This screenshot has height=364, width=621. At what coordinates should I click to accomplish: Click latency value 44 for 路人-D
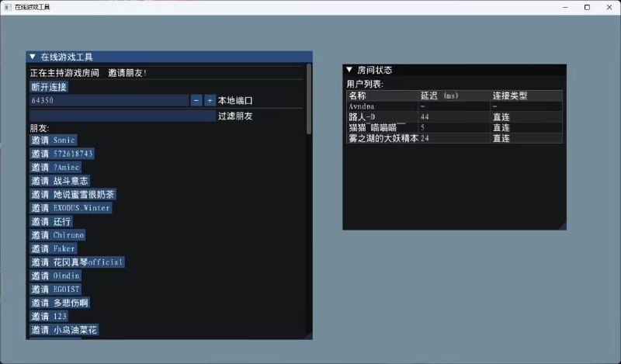click(x=425, y=117)
